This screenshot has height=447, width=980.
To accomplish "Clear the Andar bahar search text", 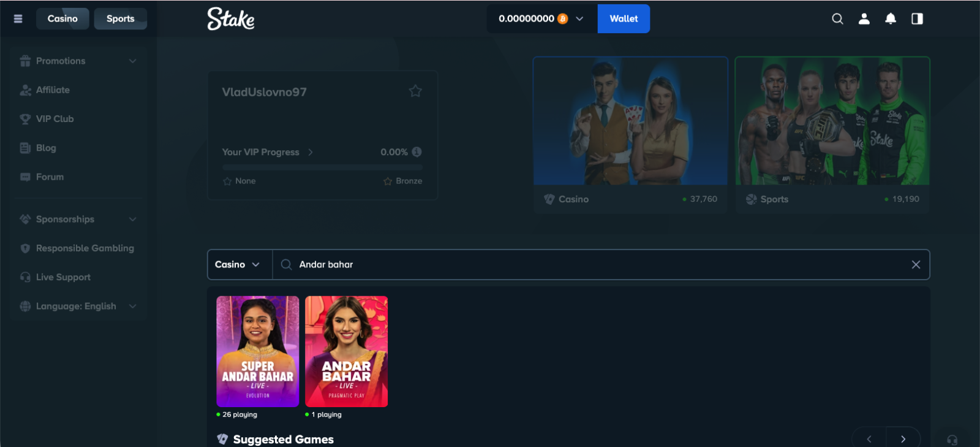I will 916,265.
